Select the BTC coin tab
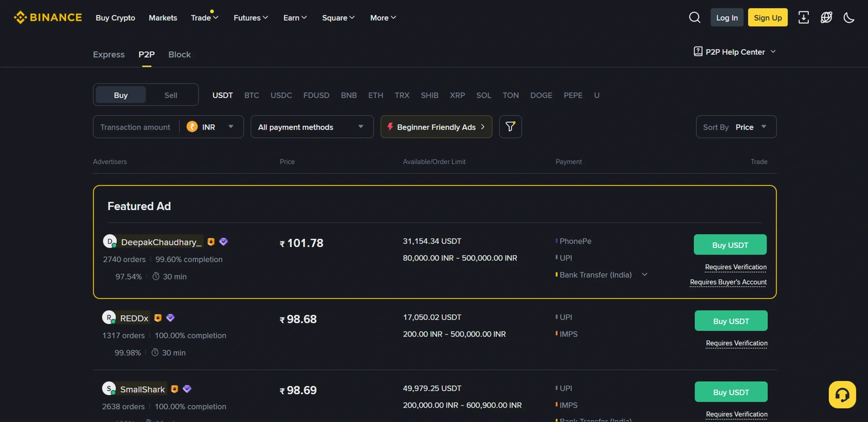Screen dimensions: 868x422 (252, 95)
